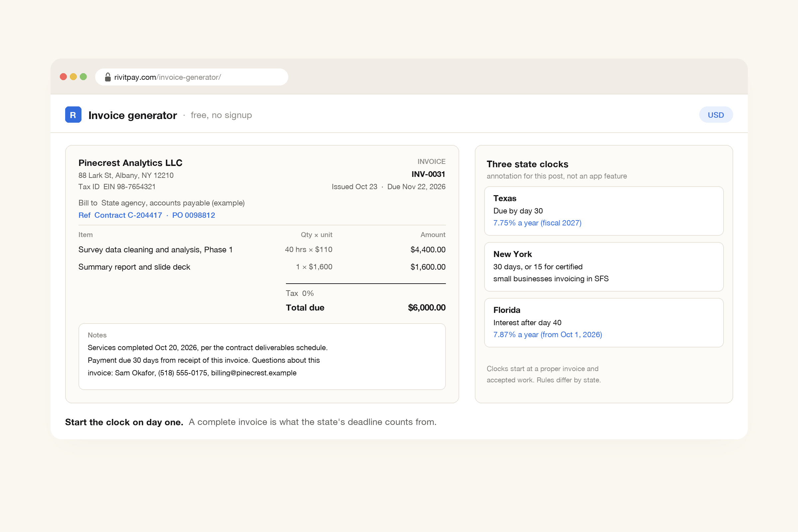Click the free, no signup tagline
Screen dimensions: 798x532
pos(221,115)
